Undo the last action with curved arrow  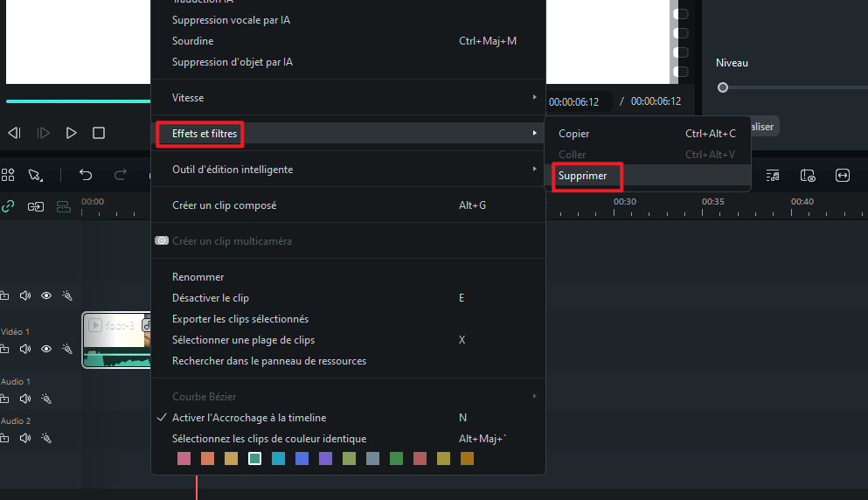click(x=86, y=175)
